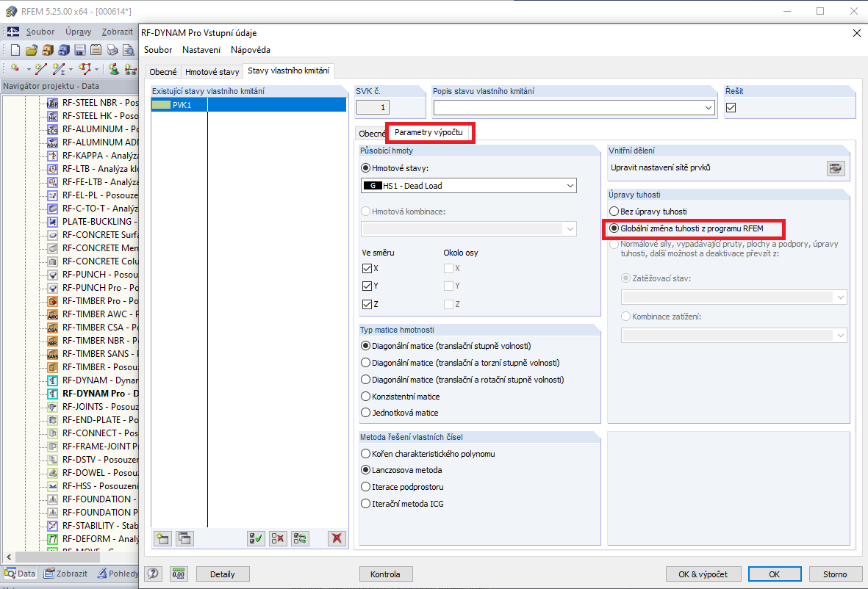
Task: Switch to top-level Obecné tab
Action: pyautogui.click(x=162, y=72)
